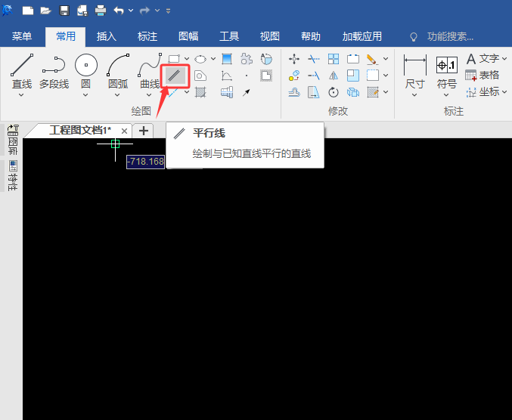Expand the dropdown under 圆
Viewport: 512px width, 420px height.
[x=85, y=95]
